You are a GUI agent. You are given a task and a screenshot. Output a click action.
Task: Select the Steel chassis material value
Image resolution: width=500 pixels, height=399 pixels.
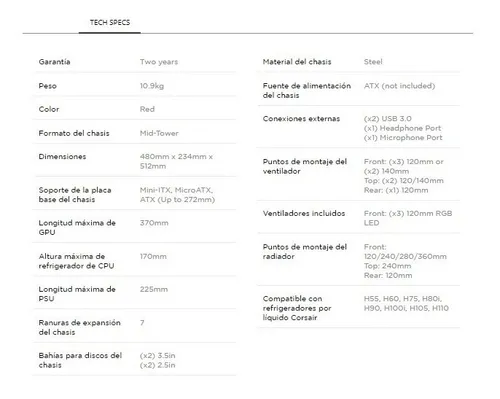[x=373, y=62]
